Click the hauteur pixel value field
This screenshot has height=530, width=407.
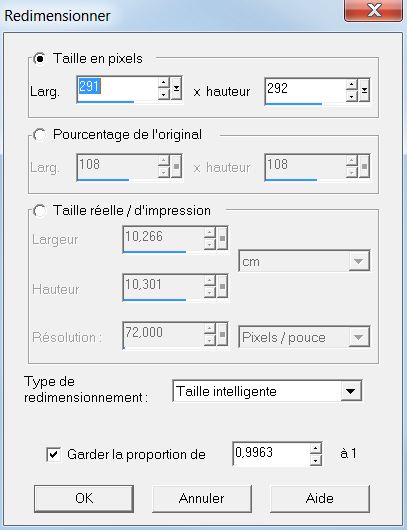coord(305,91)
